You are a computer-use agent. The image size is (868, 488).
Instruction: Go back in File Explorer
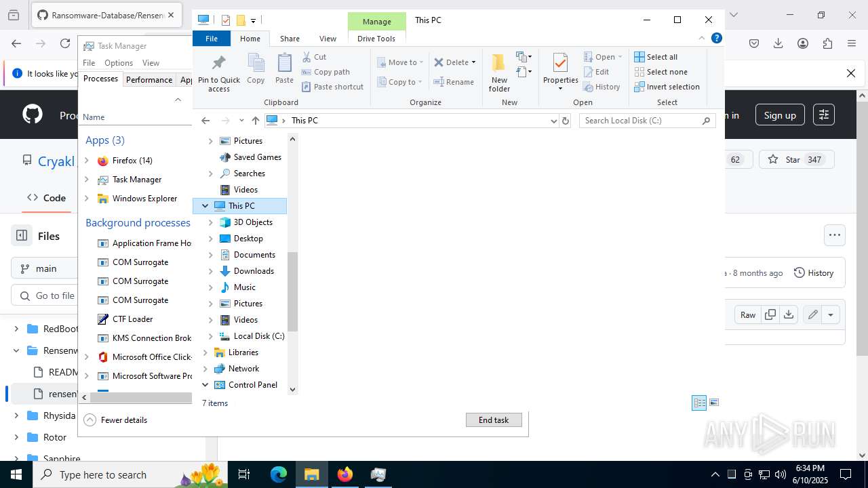coord(205,121)
